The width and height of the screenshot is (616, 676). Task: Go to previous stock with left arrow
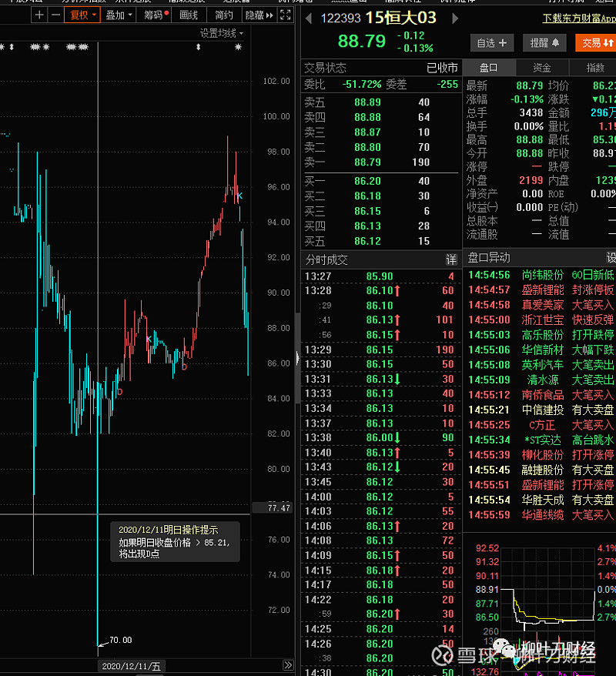pyautogui.click(x=309, y=18)
